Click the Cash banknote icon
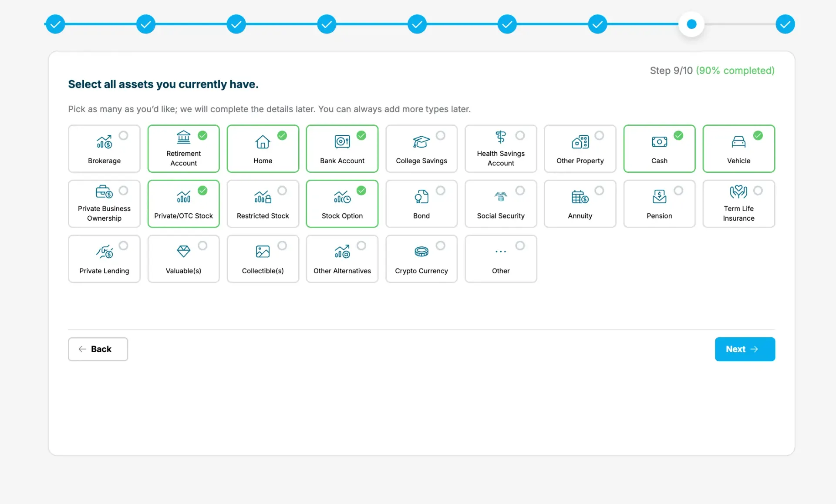This screenshot has height=504, width=836. pyautogui.click(x=659, y=142)
